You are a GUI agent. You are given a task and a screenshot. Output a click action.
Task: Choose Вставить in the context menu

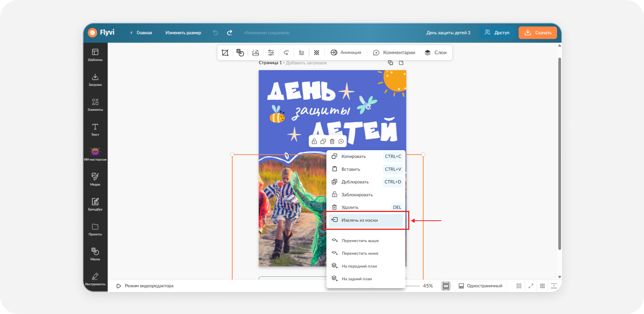[366, 169]
